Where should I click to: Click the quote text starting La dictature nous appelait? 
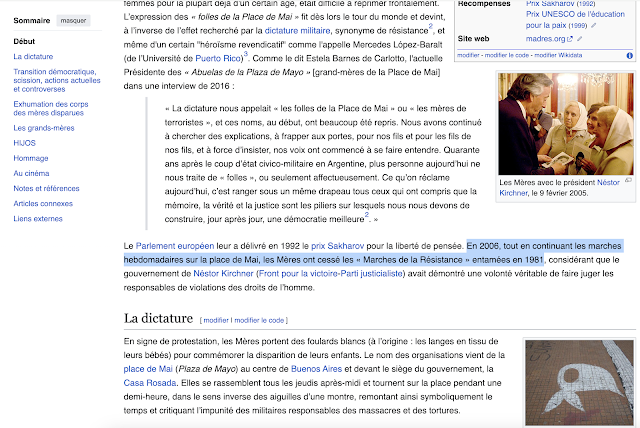click(323, 164)
